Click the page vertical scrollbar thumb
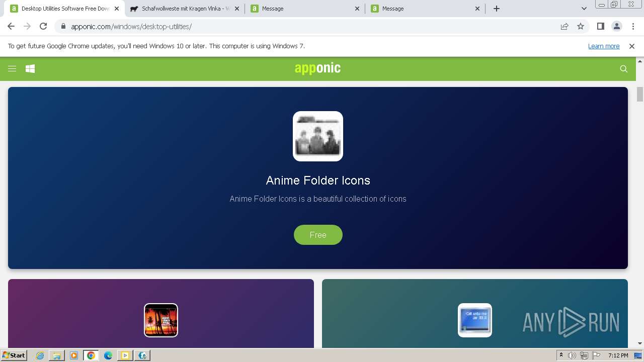The image size is (644, 362). (x=640, y=94)
